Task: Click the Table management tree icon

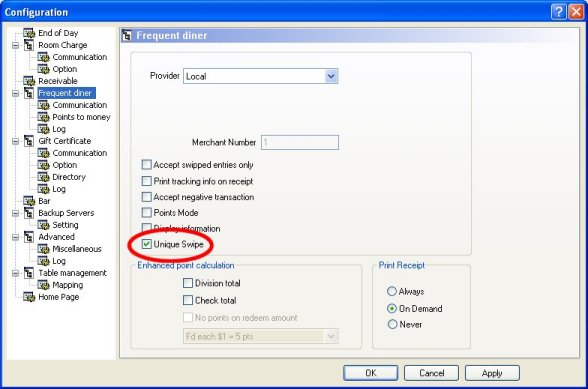Action: click(x=29, y=273)
